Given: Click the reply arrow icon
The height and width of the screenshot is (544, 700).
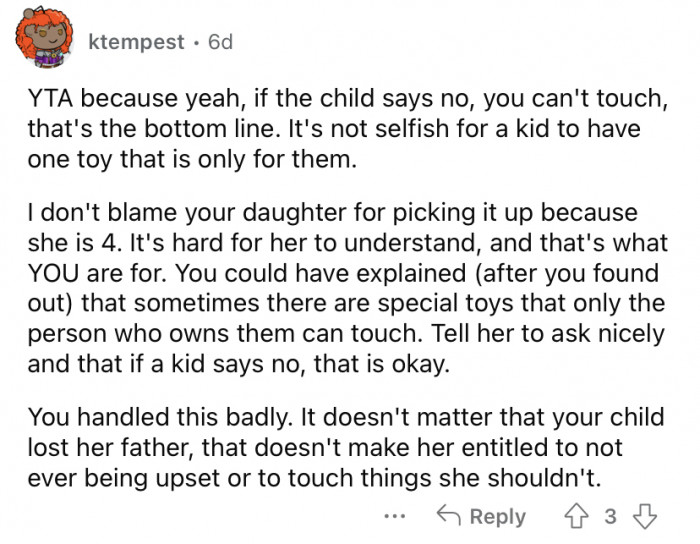Looking at the screenshot, I should point(449,516).
